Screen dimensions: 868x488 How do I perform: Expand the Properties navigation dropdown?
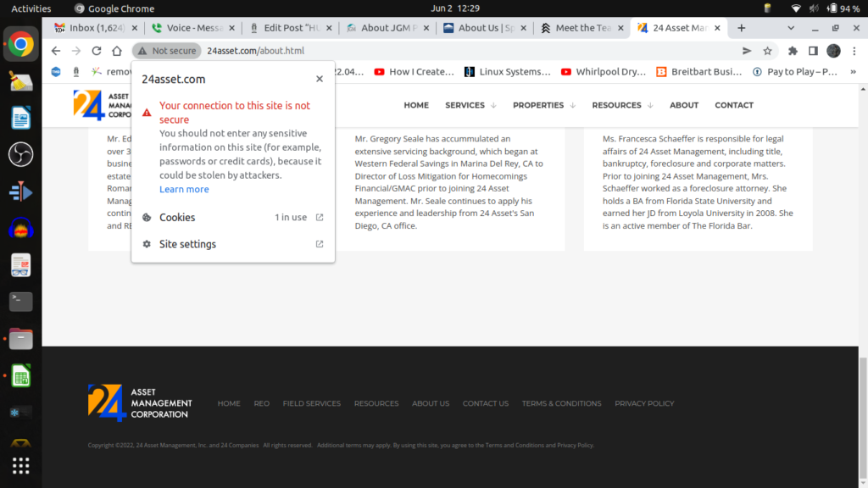point(544,105)
